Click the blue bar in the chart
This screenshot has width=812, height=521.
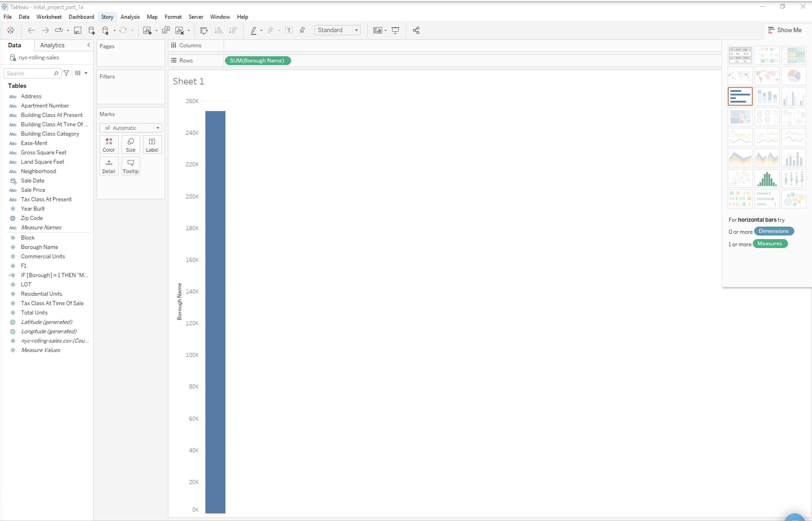215,311
